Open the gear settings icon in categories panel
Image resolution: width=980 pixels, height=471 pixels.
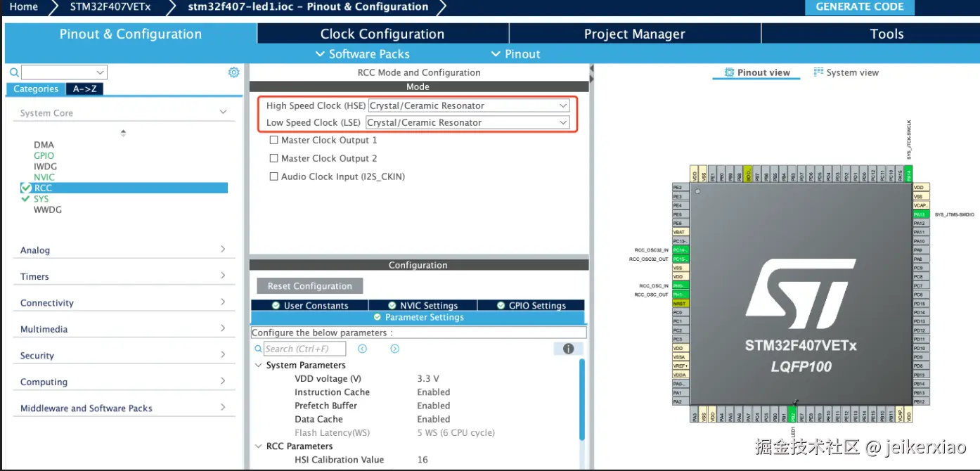[234, 72]
